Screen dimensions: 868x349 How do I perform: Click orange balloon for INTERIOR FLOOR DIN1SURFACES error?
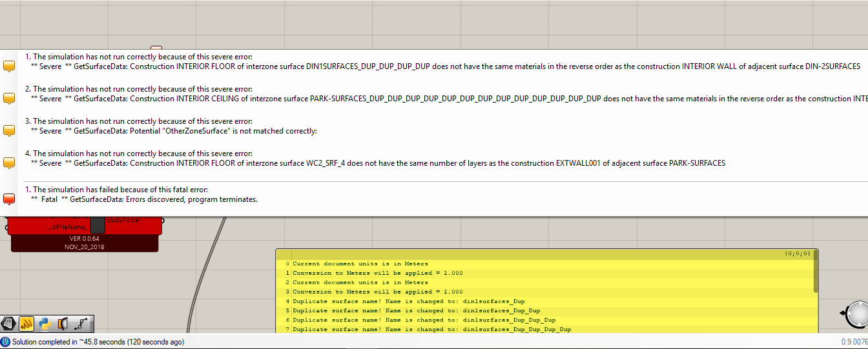click(9, 66)
